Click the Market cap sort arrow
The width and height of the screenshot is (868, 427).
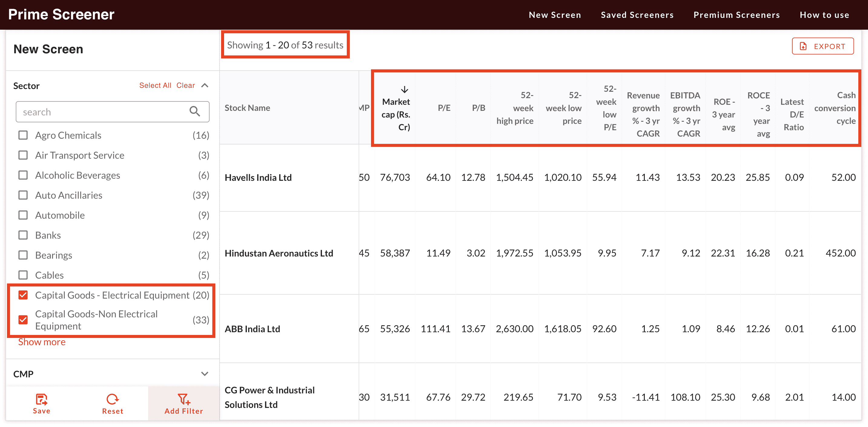[404, 89]
